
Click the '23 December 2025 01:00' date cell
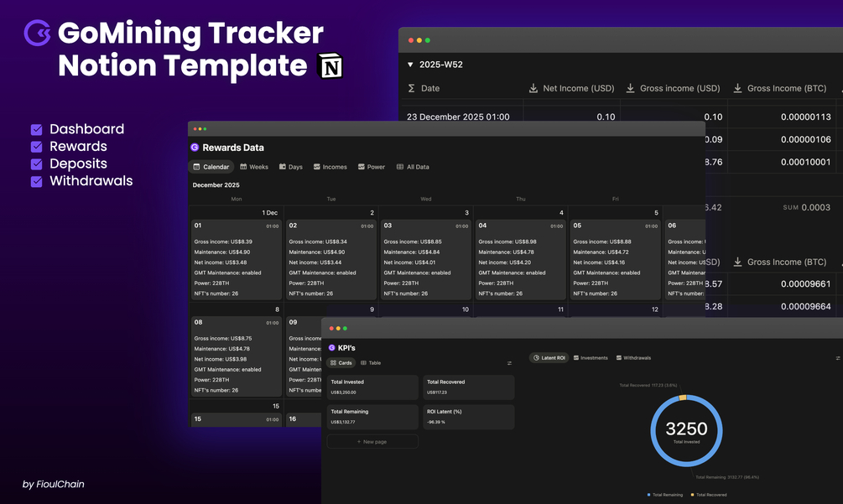(458, 117)
